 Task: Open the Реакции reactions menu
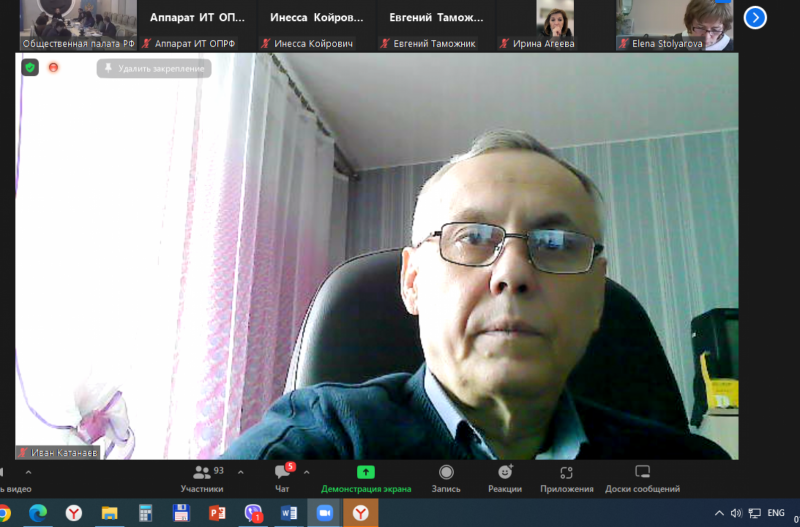click(505, 478)
